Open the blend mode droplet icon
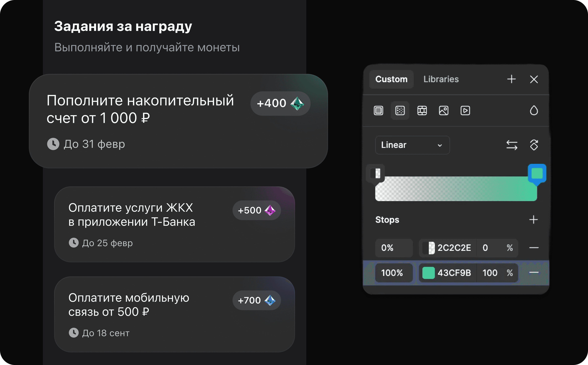 point(534,111)
